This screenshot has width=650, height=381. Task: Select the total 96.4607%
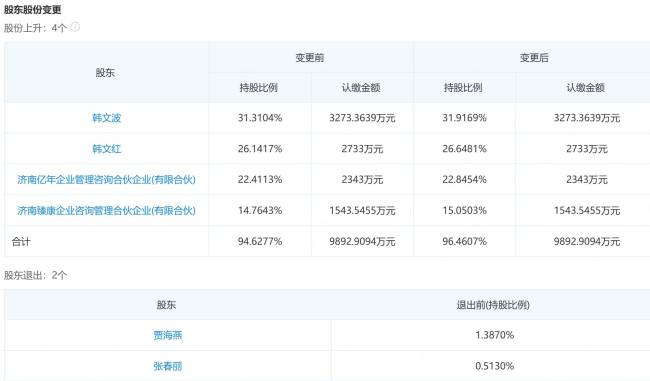[464, 241]
